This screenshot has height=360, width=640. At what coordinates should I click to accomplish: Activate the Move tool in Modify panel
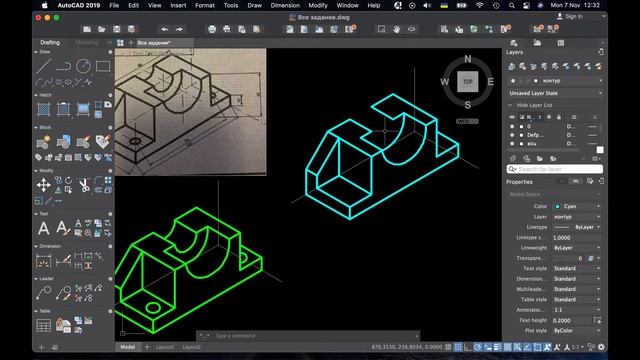pyautogui.click(x=44, y=185)
